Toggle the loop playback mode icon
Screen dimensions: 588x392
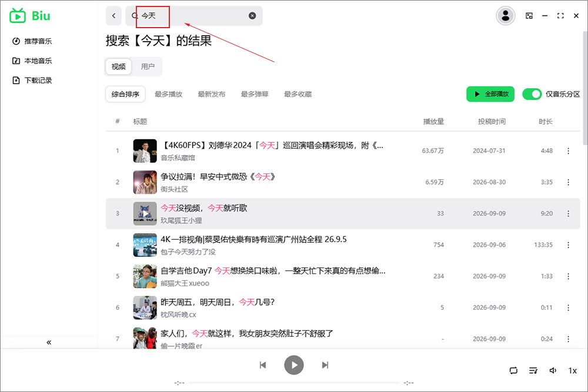[513, 371]
